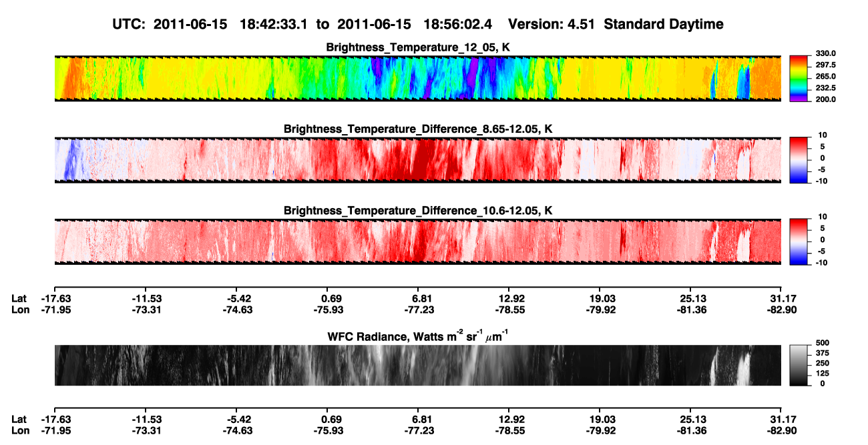Click the 'UTC:' label in header
This screenshot has height=445, width=868.
pos(130,24)
